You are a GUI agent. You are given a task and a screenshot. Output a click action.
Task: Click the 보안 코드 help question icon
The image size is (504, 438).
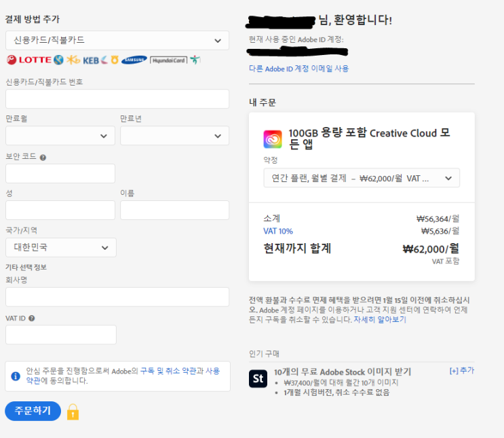43,158
